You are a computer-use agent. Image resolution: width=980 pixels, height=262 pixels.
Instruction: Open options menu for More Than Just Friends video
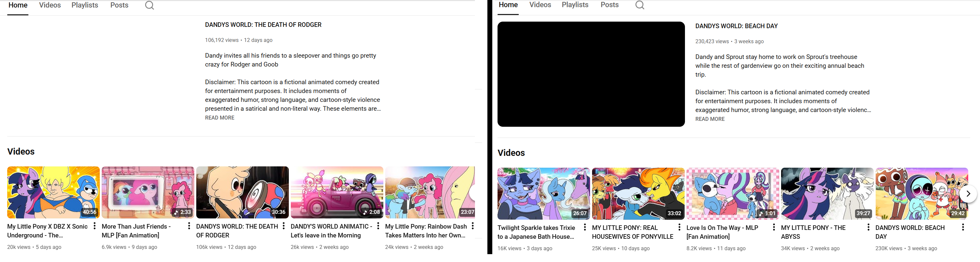coord(189,226)
